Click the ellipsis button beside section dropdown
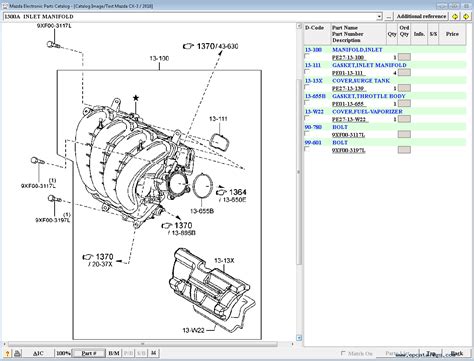Viewport: 474px width, 361px height. (x=389, y=16)
